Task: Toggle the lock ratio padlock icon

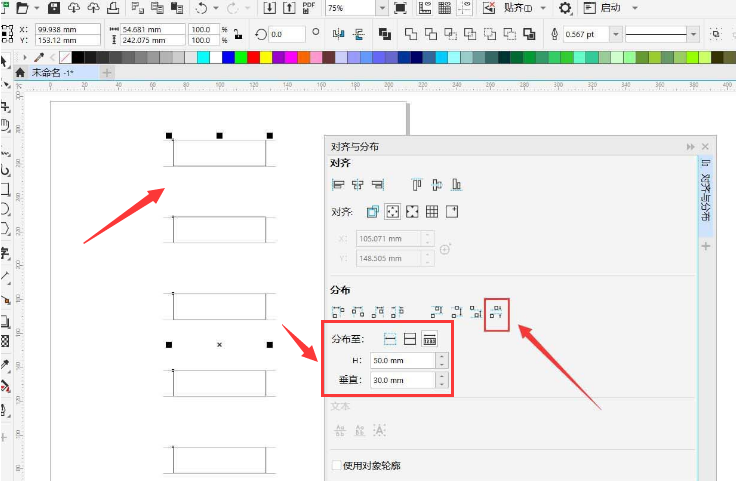Action: coord(236,34)
